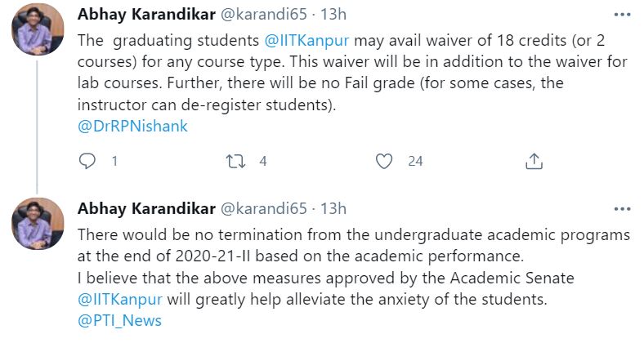The height and width of the screenshot is (343, 644).
Task: Open the @PTI_News mention
Action: click(x=119, y=320)
